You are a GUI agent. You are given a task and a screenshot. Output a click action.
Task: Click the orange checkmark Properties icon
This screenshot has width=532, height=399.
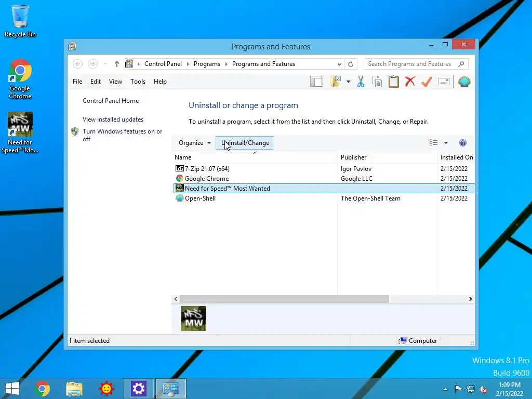(427, 82)
